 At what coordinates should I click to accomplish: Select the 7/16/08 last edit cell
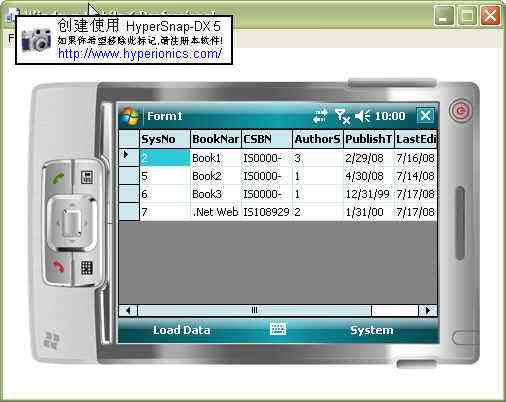416,158
